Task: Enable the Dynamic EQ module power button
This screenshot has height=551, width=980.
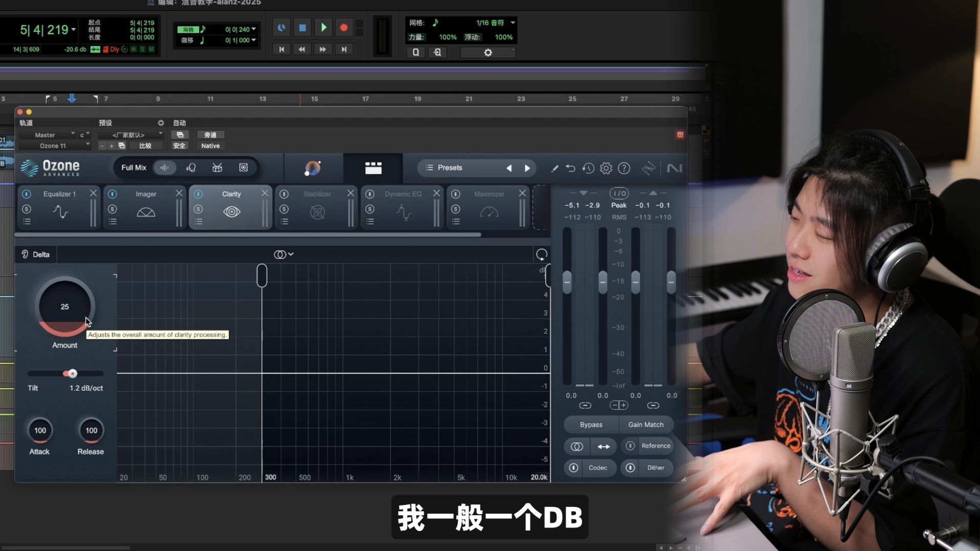Action: [x=370, y=194]
